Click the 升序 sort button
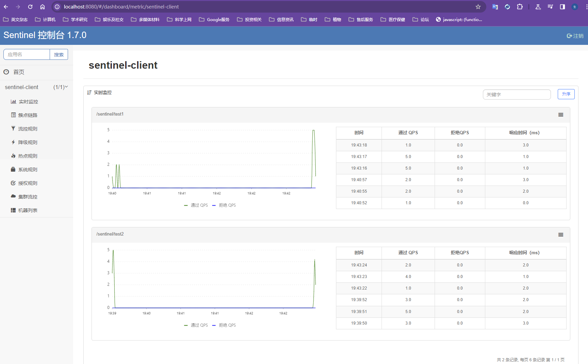Image resolution: width=588 pixels, height=364 pixels. (566, 94)
